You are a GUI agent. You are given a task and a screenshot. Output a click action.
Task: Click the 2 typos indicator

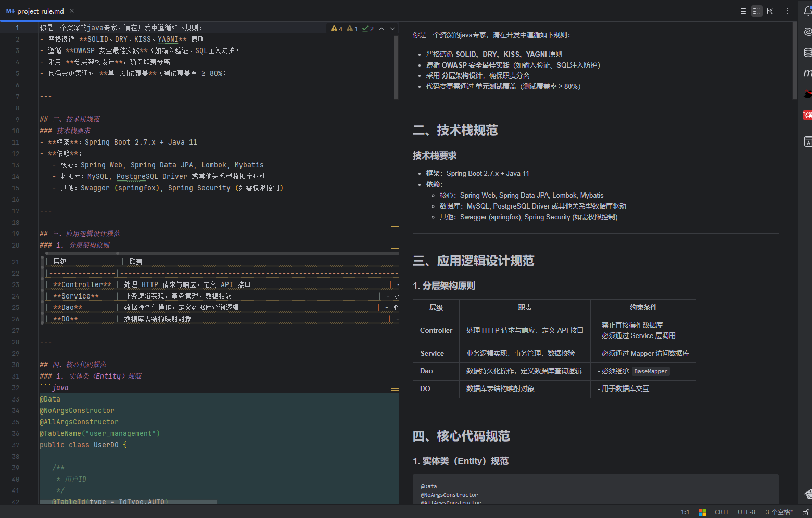pyautogui.click(x=368, y=29)
